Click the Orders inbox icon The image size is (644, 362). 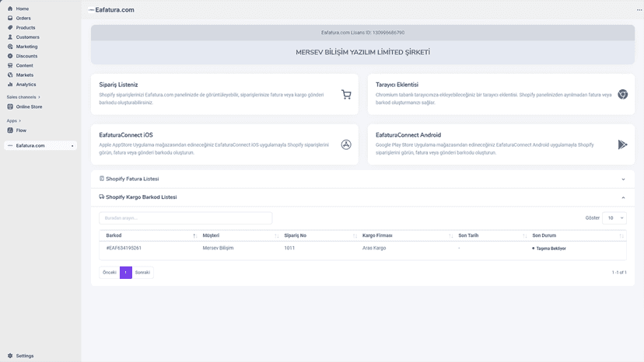pyautogui.click(x=10, y=18)
